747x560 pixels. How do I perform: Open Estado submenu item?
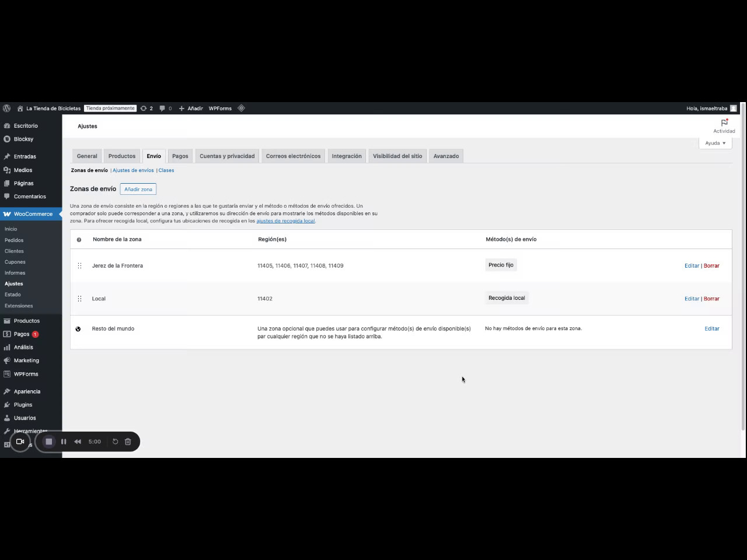tap(13, 295)
